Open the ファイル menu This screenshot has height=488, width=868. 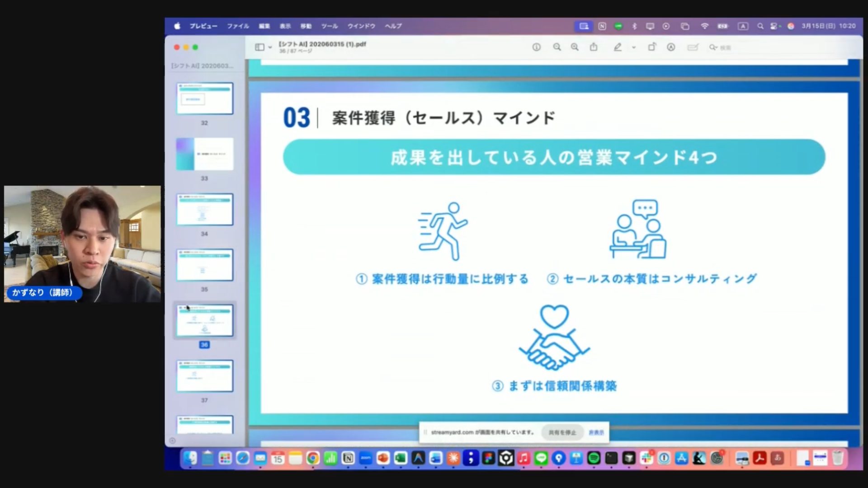pyautogui.click(x=238, y=26)
